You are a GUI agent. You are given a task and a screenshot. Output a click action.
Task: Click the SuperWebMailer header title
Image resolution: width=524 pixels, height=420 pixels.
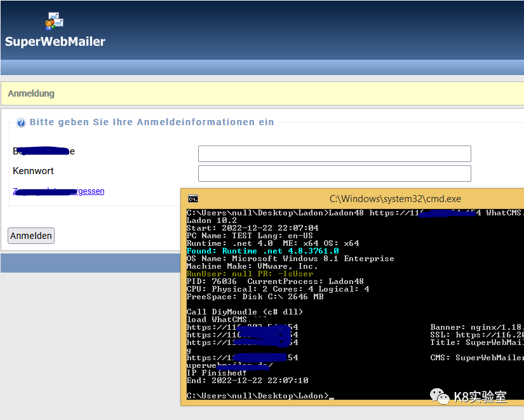[x=55, y=41]
